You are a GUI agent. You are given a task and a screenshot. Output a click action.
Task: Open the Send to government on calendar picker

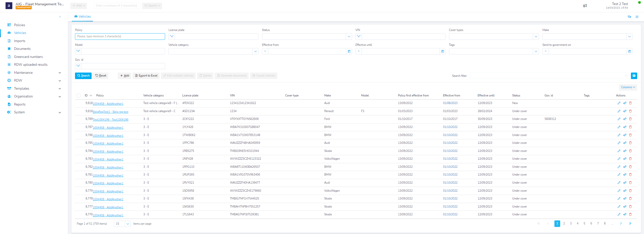click(629, 51)
